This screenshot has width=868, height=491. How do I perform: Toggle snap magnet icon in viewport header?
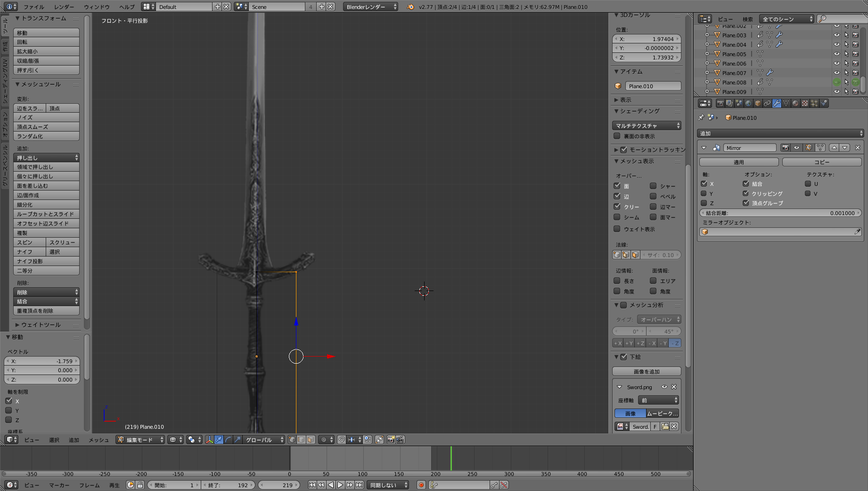tap(342, 440)
